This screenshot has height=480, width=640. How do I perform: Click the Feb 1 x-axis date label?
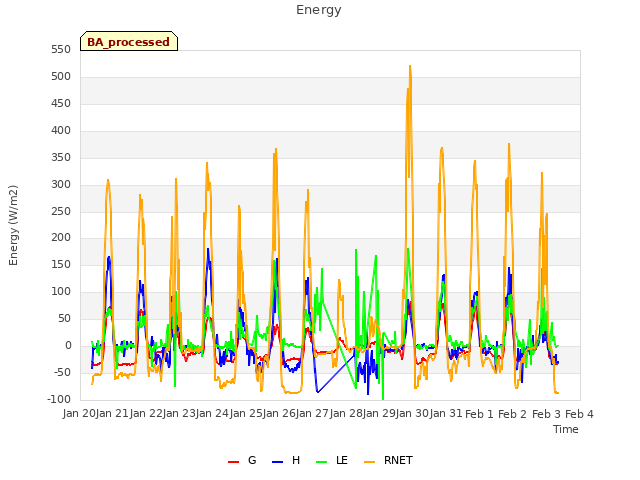point(479,414)
